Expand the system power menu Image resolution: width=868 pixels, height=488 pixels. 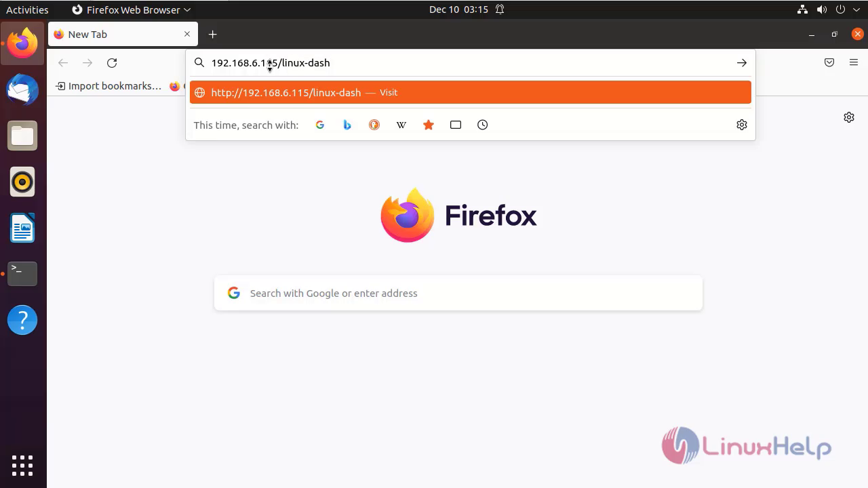tap(857, 9)
